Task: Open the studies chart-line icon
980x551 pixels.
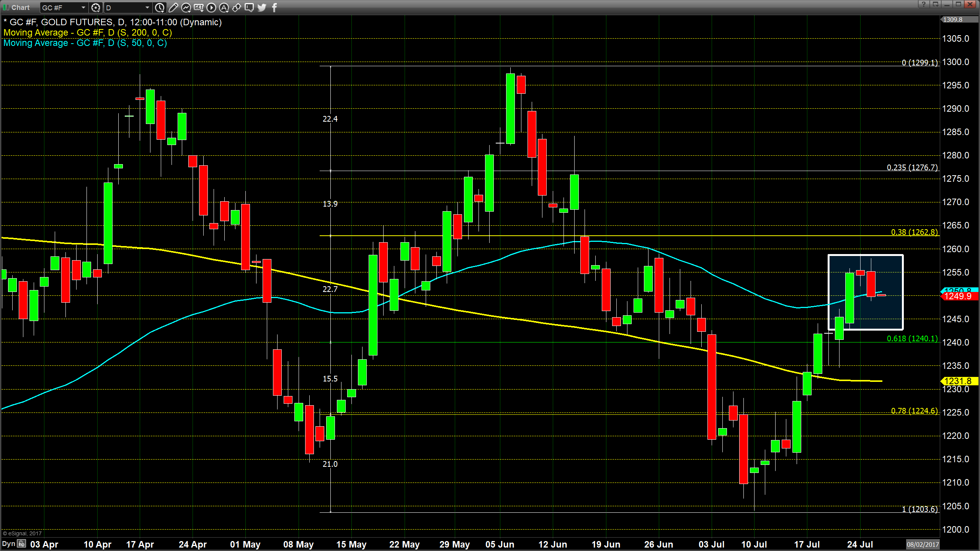Action: click(186, 7)
